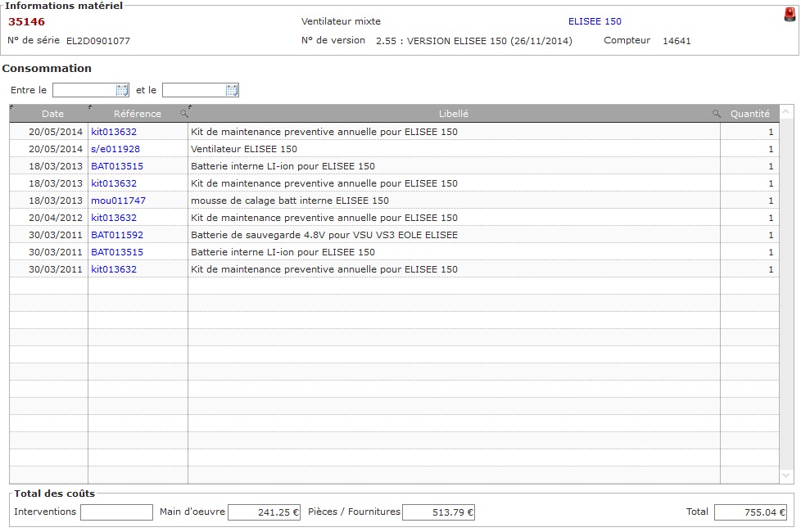This screenshot has height=532, width=801.
Task: Click the date 20/04/2012 cell
Action: (x=49, y=218)
